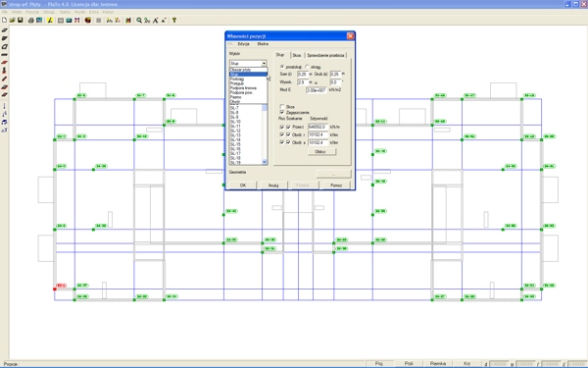
Task: Select the prostokąt radio button
Action: click(282, 67)
